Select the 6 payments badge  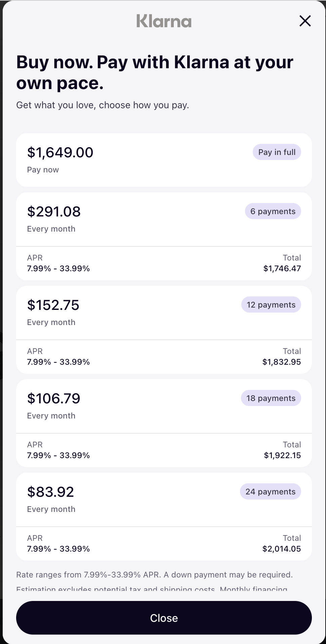[x=273, y=211]
